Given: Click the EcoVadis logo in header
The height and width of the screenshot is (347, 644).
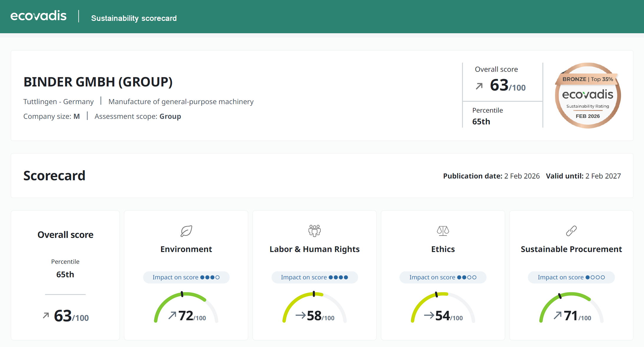Looking at the screenshot, I should click(x=38, y=16).
